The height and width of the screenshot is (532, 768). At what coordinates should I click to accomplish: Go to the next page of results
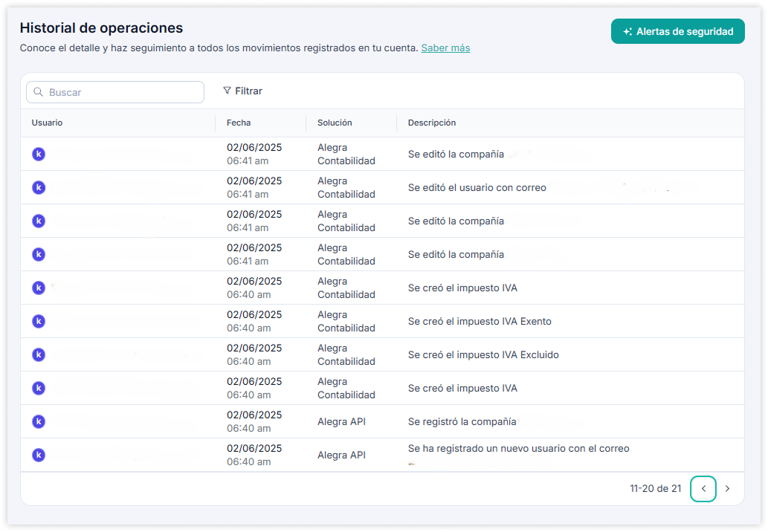tap(727, 488)
